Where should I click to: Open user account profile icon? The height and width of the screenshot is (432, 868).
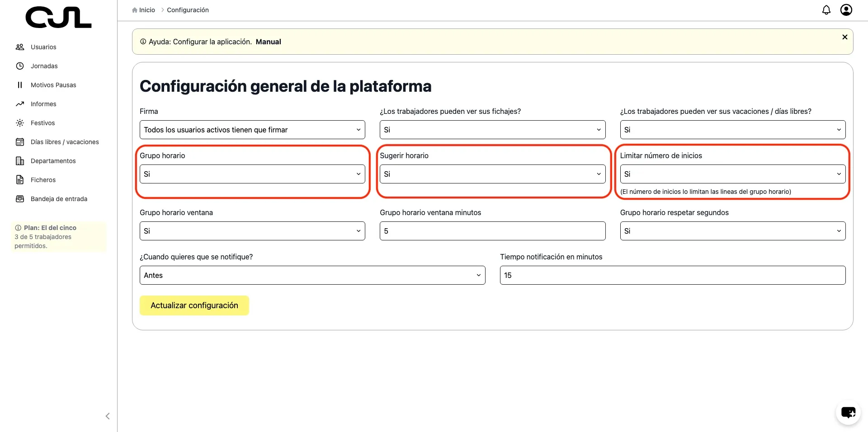(846, 10)
